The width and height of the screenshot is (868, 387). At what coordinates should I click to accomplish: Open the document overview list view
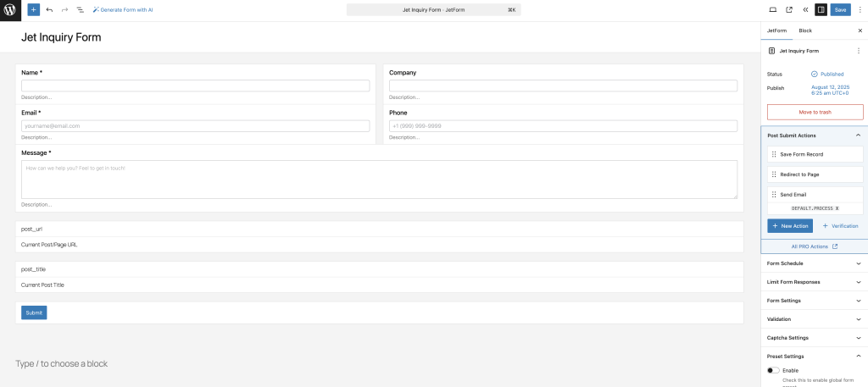coord(81,10)
